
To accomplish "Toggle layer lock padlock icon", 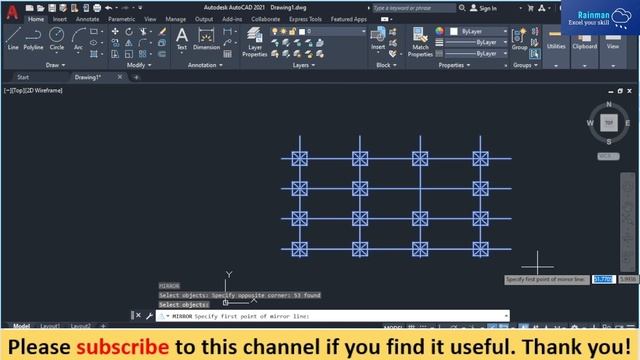I will pyautogui.click(x=292, y=31).
